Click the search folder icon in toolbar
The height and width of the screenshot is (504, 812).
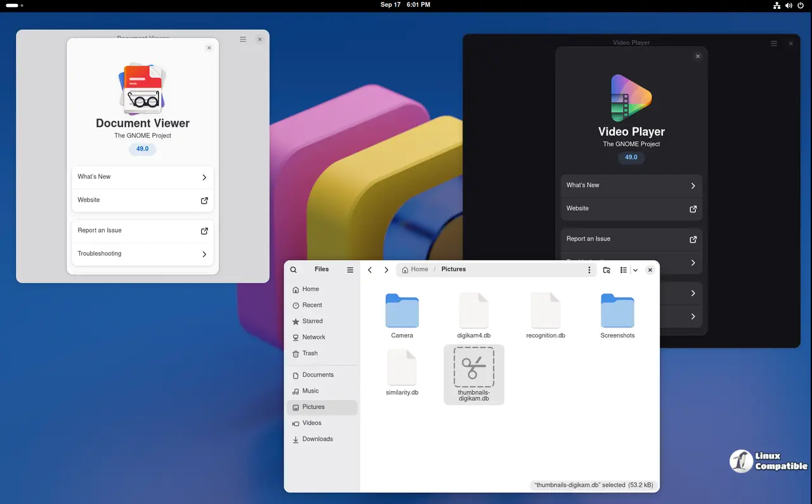click(x=606, y=270)
